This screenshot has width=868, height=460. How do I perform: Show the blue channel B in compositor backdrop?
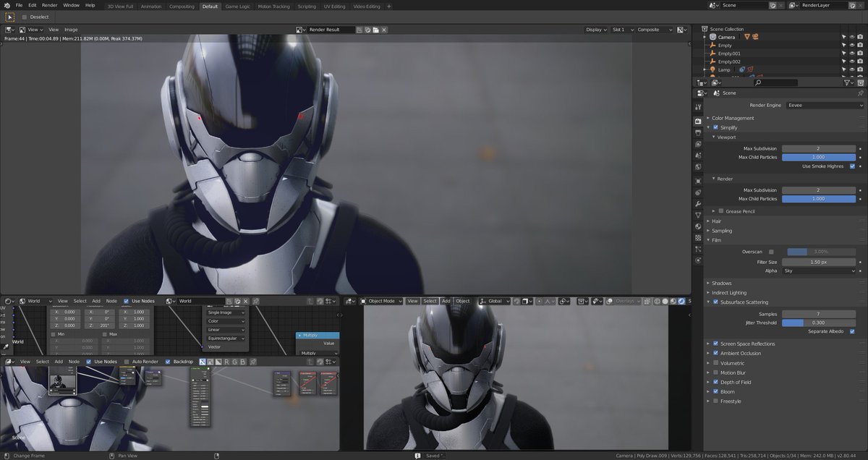point(242,361)
